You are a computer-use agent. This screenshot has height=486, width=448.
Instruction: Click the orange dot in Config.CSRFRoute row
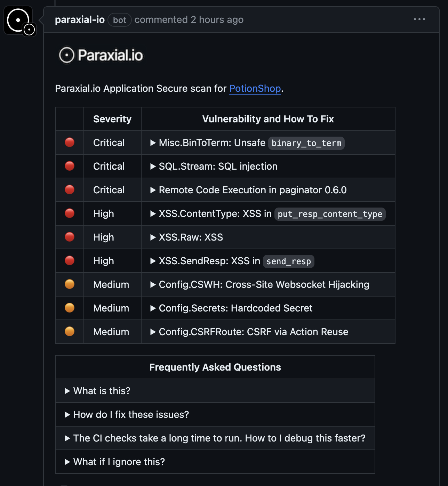click(70, 332)
